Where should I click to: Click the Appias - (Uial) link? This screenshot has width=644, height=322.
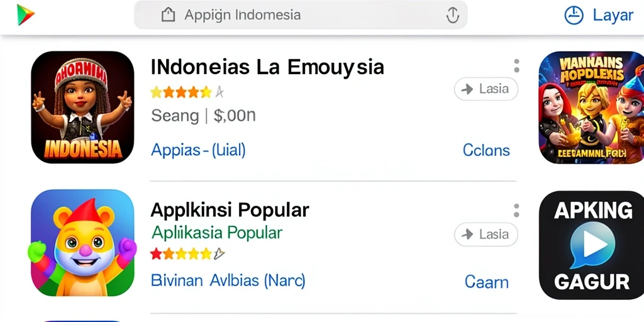[198, 150]
